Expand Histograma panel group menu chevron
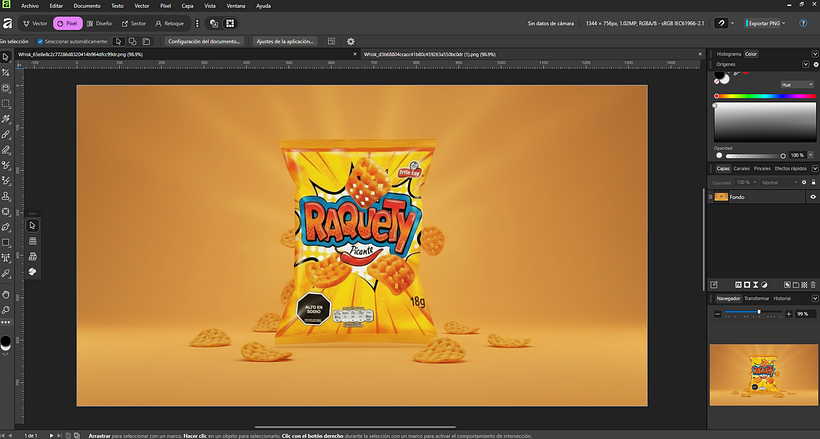 pyautogui.click(x=814, y=54)
